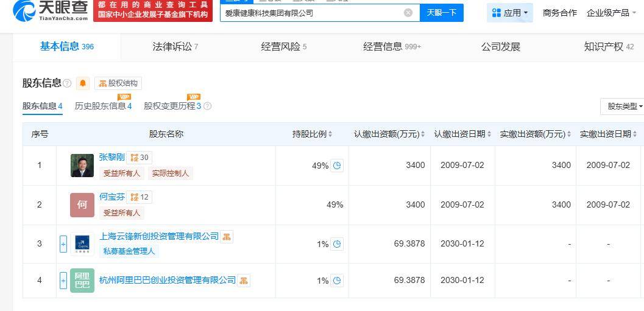Open the 张黎刚 shareholder name link
Image resolution: width=644 pixels, height=311 pixels.
point(111,157)
